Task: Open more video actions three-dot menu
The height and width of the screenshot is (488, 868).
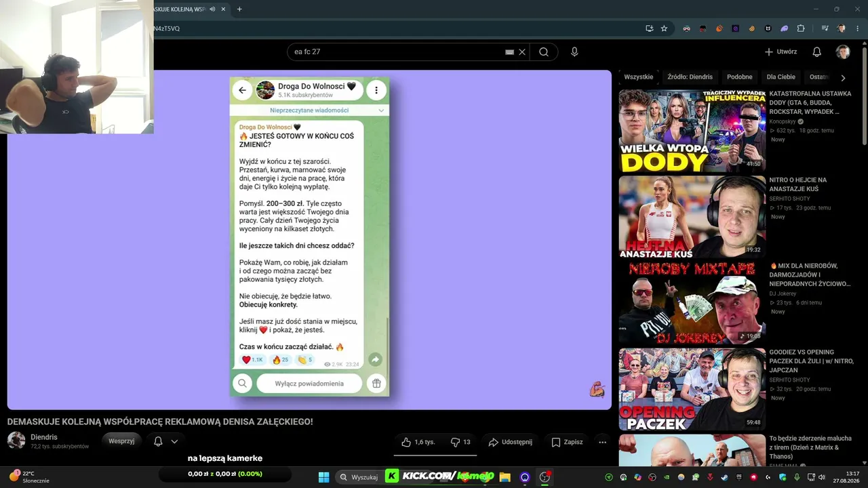Action: click(x=602, y=442)
